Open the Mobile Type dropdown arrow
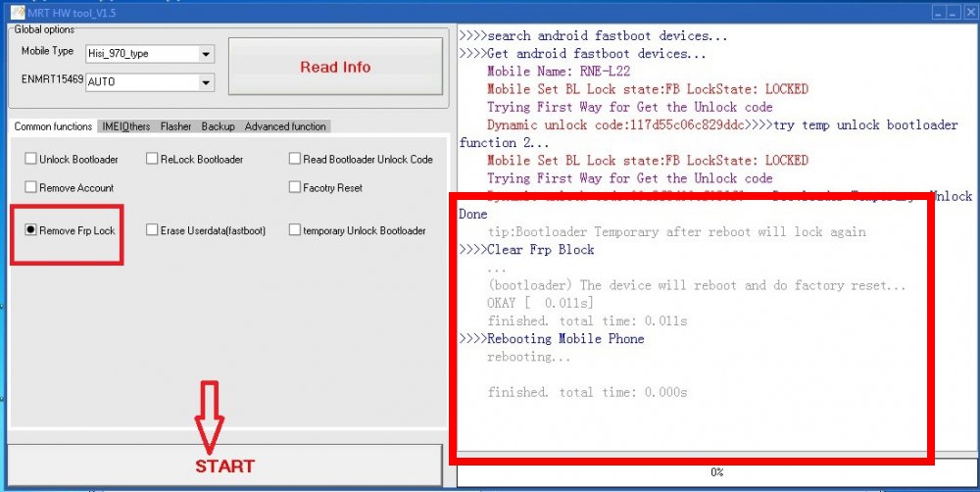Image resolution: width=980 pixels, height=492 pixels. [206, 54]
